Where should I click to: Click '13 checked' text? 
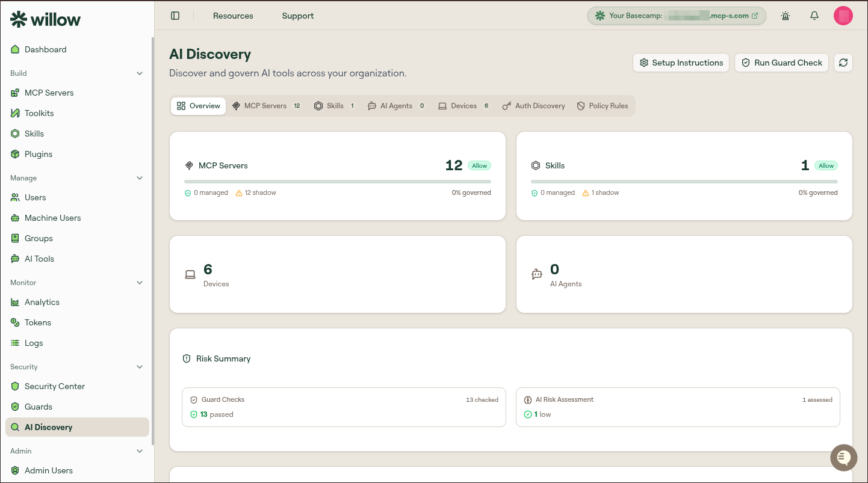point(482,399)
